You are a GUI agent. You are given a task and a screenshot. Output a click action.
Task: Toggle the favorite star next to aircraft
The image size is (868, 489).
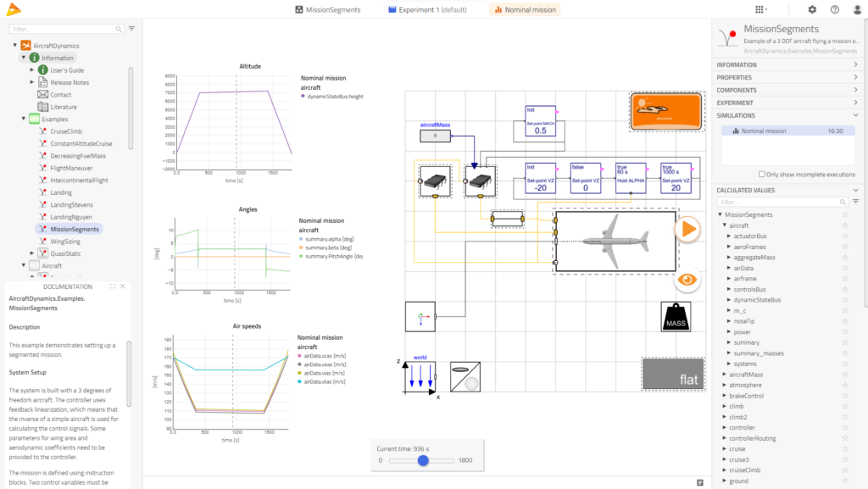[x=846, y=225]
